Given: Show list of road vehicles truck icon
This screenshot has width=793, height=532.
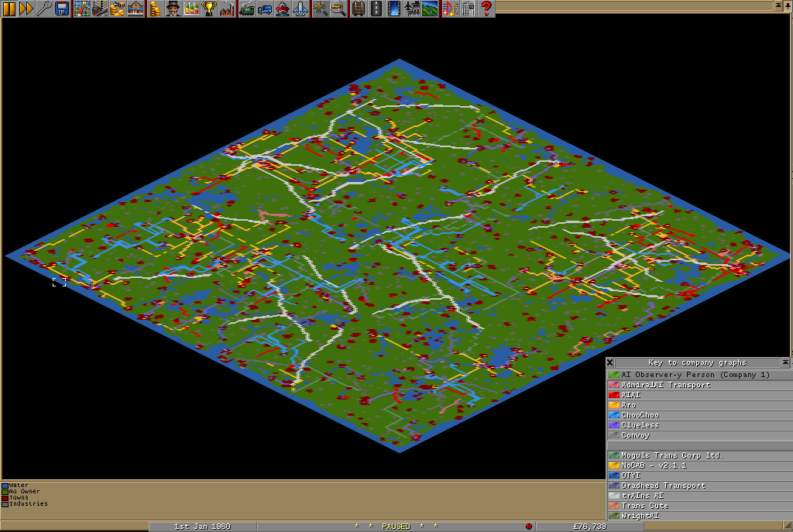Looking at the screenshot, I should tap(265, 9).
